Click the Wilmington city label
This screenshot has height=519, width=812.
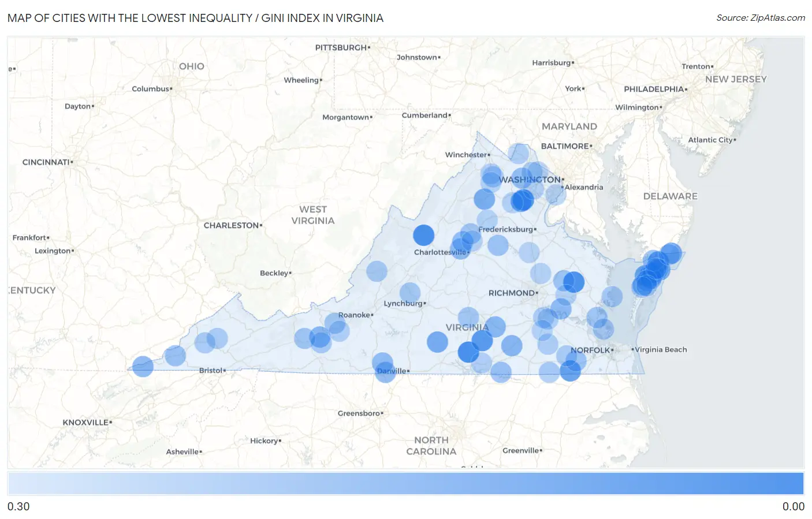point(637,107)
